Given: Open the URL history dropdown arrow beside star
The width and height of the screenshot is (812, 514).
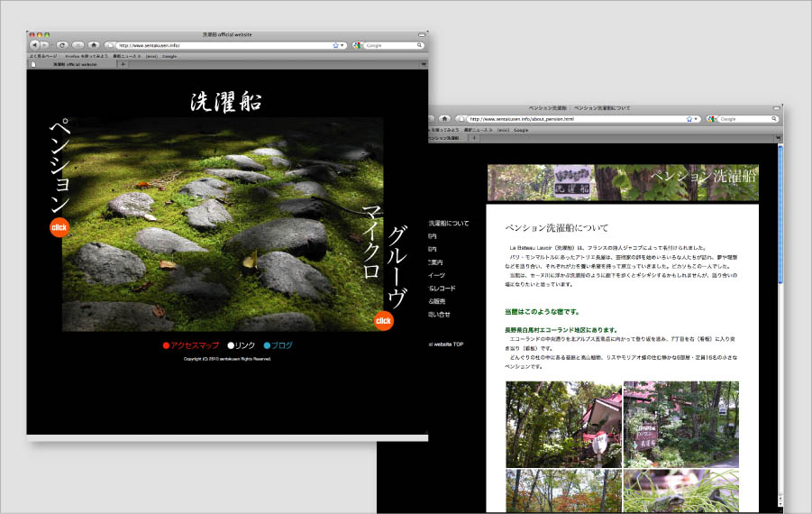Looking at the screenshot, I should pos(342,44).
